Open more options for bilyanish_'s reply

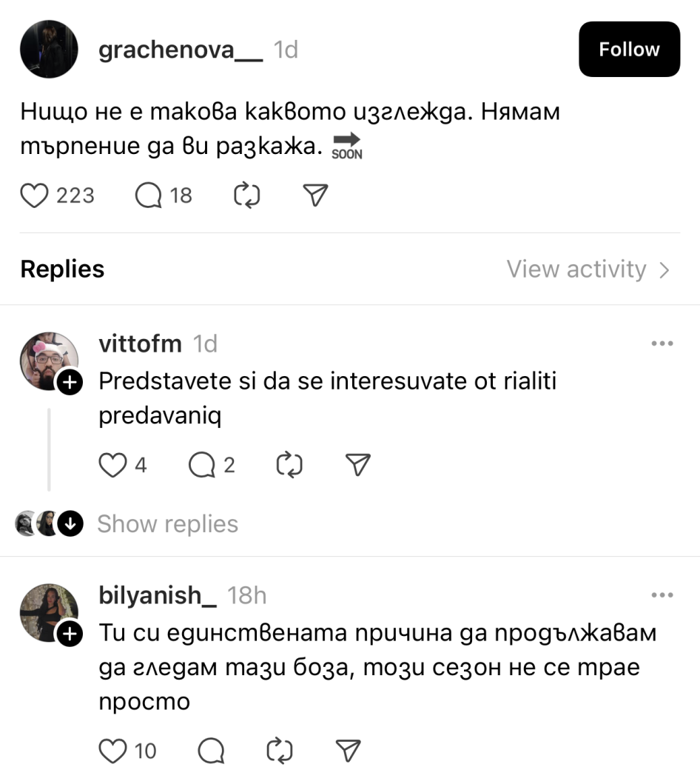(x=661, y=595)
